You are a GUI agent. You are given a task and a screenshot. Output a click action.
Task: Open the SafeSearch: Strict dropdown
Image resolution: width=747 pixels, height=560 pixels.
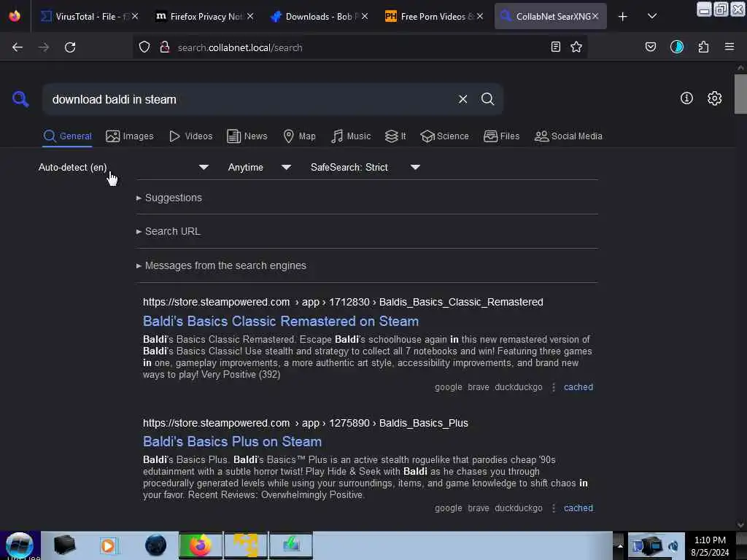[365, 167]
